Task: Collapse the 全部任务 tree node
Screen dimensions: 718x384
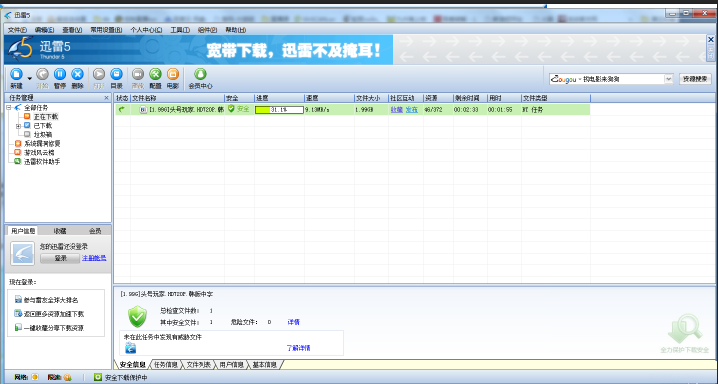Action: point(9,108)
